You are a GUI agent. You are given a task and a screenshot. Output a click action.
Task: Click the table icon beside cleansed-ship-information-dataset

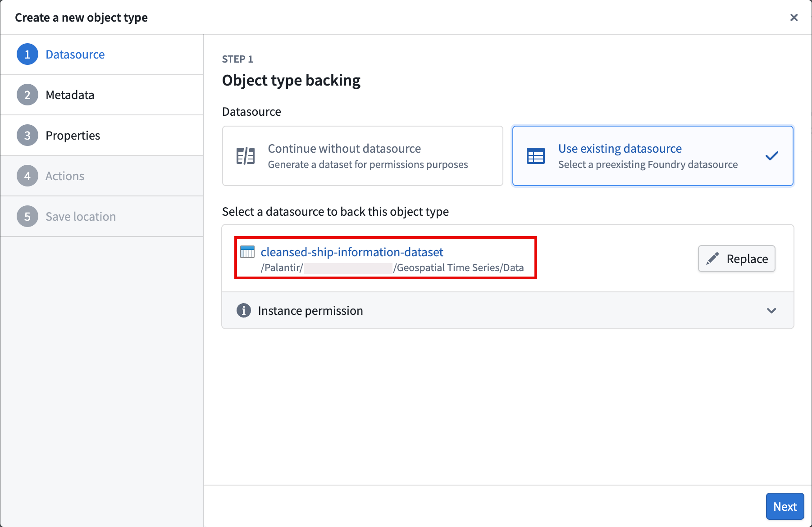[247, 252]
